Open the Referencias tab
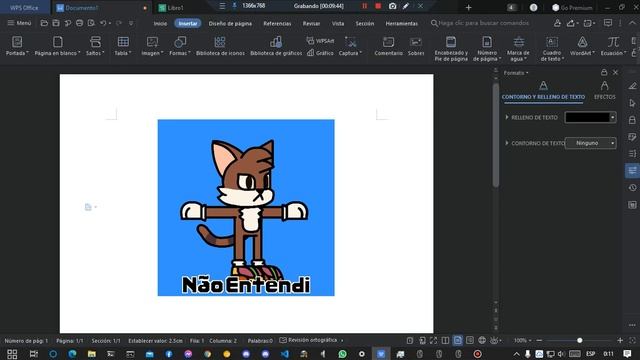 tap(277, 24)
